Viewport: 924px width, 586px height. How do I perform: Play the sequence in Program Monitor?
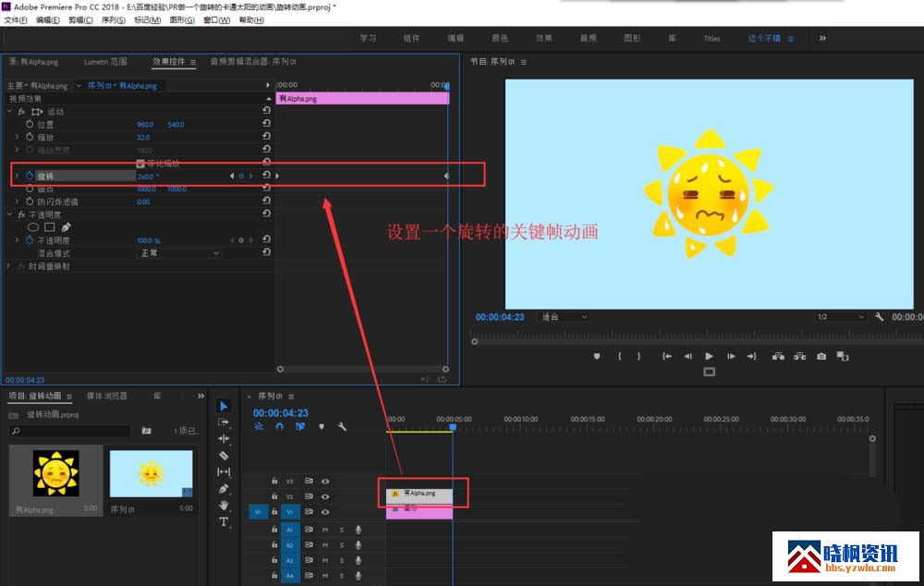(x=709, y=356)
